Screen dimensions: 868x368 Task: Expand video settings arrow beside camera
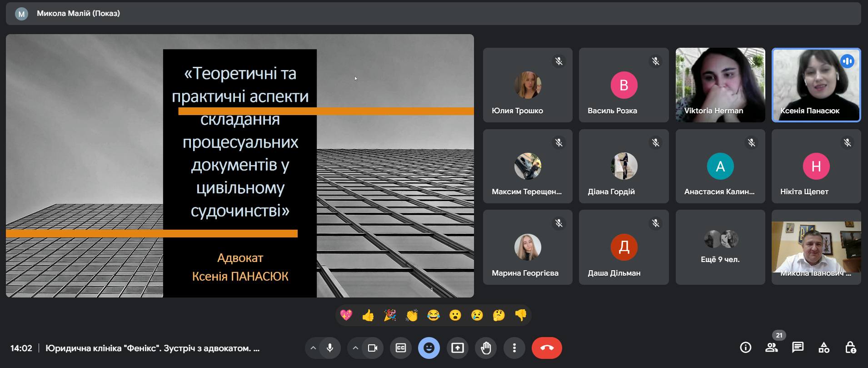click(355, 348)
